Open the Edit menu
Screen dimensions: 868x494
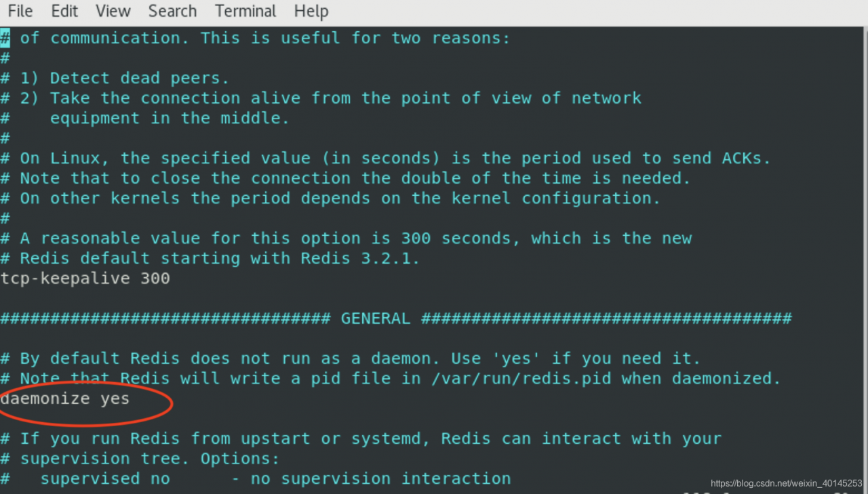pos(64,12)
